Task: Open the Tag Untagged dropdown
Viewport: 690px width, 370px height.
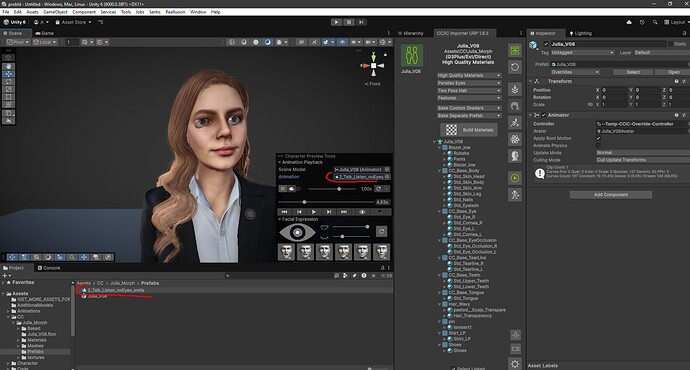Action: pos(582,53)
